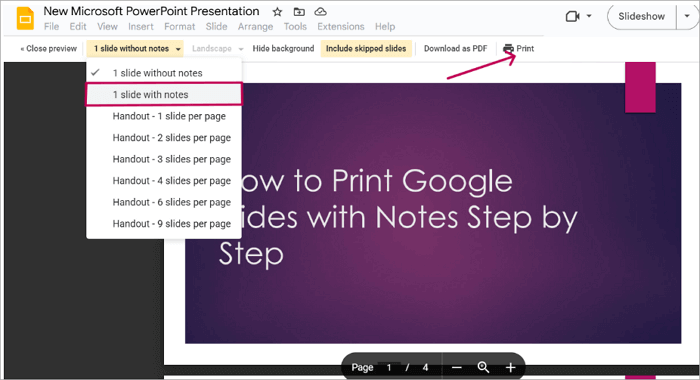Choose Handout - 2 slides per page

164,138
